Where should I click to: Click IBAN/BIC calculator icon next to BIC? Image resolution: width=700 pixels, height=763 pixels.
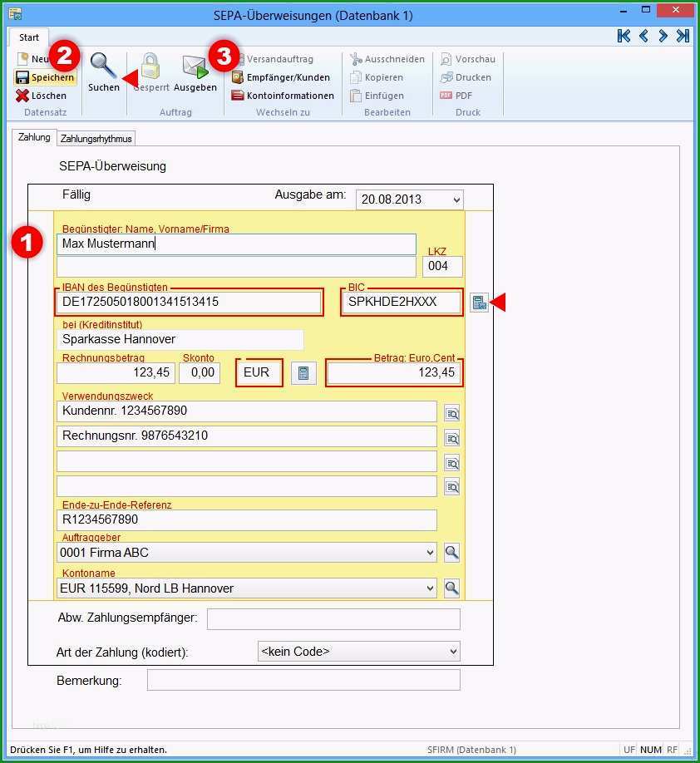[480, 303]
